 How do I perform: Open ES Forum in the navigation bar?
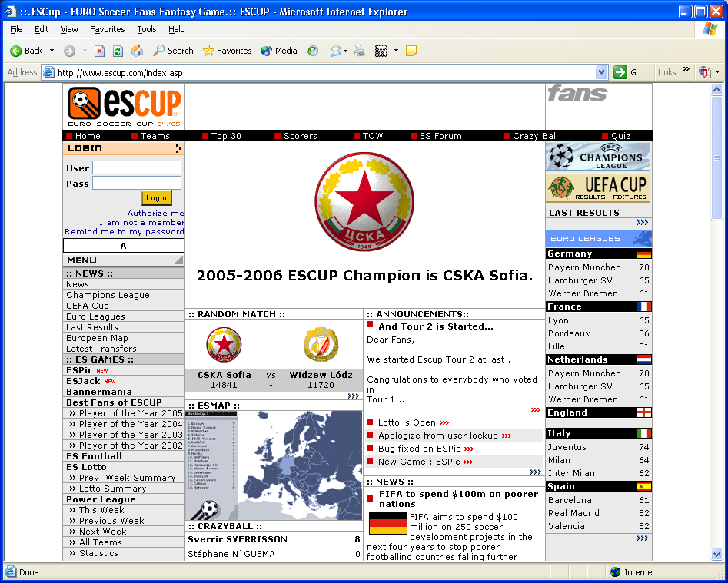(x=440, y=136)
